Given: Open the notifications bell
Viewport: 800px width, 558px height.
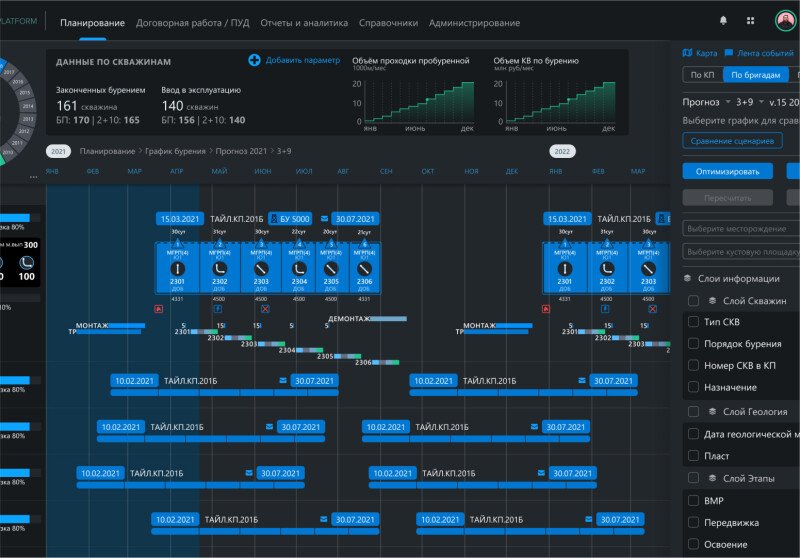Looking at the screenshot, I should [724, 20].
